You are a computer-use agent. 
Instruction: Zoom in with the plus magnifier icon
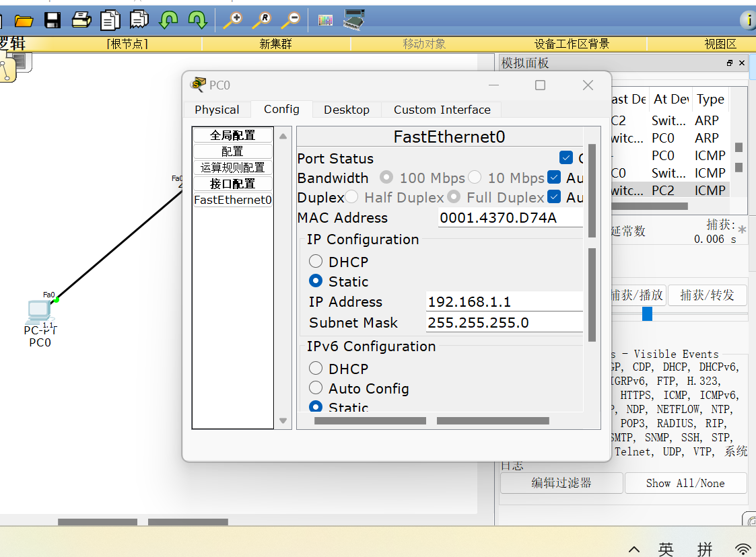click(233, 20)
